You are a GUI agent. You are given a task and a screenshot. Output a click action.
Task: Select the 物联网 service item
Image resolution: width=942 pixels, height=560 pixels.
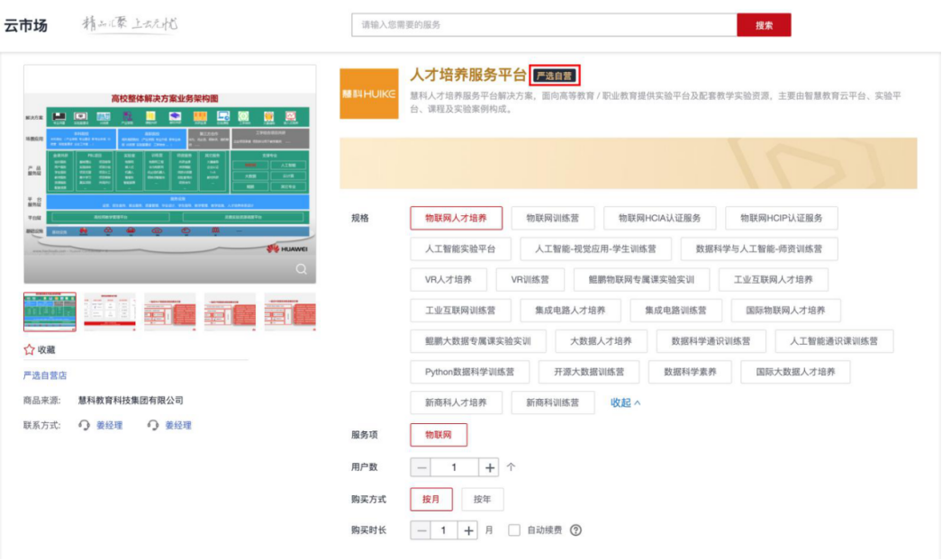(x=439, y=435)
